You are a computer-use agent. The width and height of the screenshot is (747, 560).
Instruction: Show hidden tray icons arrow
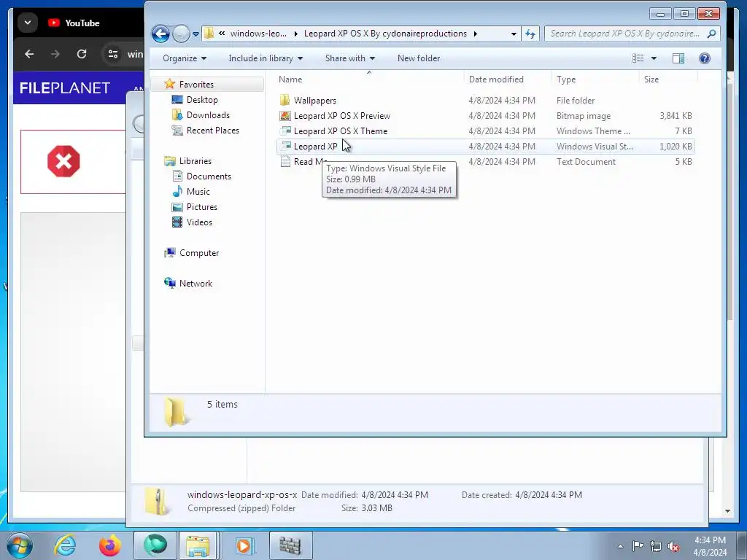(x=620, y=546)
